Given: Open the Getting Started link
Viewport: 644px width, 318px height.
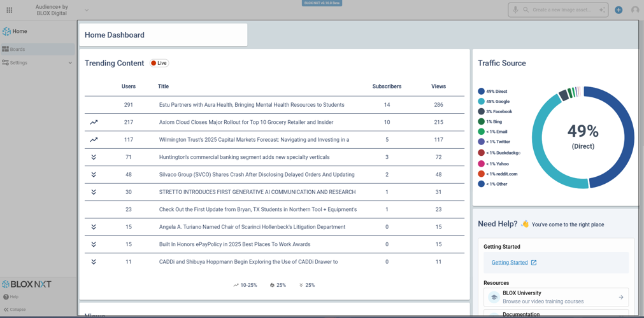Looking at the screenshot, I should (510, 263).
